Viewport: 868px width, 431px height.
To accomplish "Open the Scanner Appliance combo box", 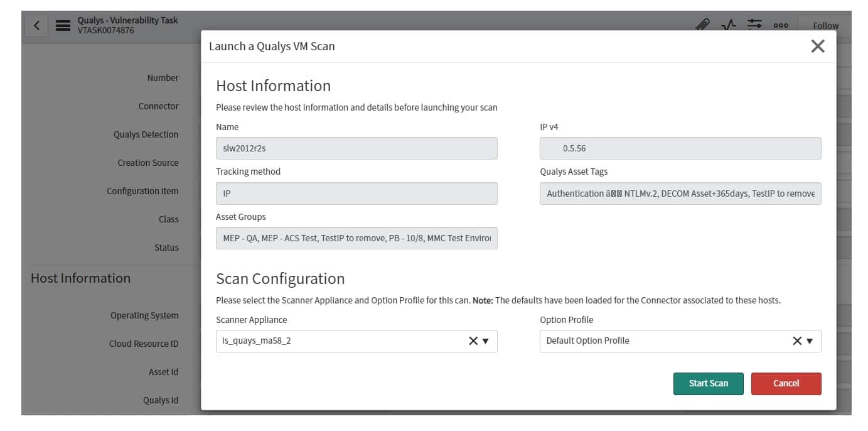I will (356, 341).
